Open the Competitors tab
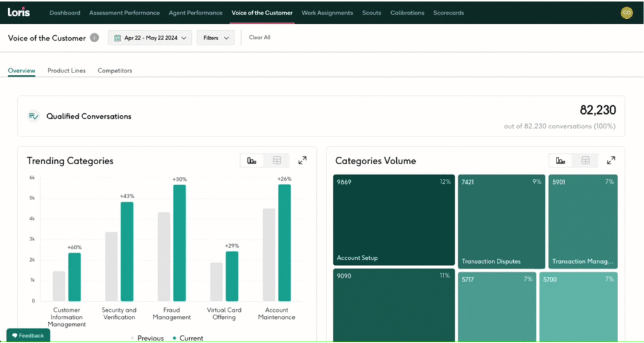The image size is (644, 343). [114, 70]
